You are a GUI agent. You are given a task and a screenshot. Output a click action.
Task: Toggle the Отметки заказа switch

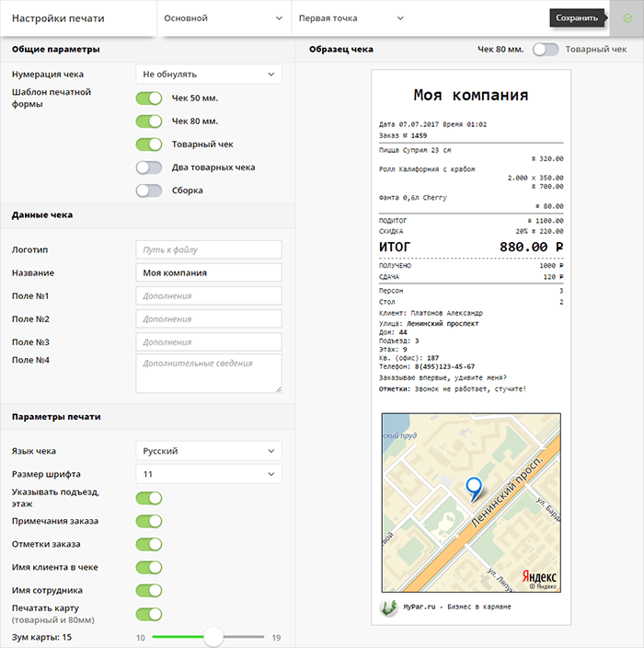[149, 544]
